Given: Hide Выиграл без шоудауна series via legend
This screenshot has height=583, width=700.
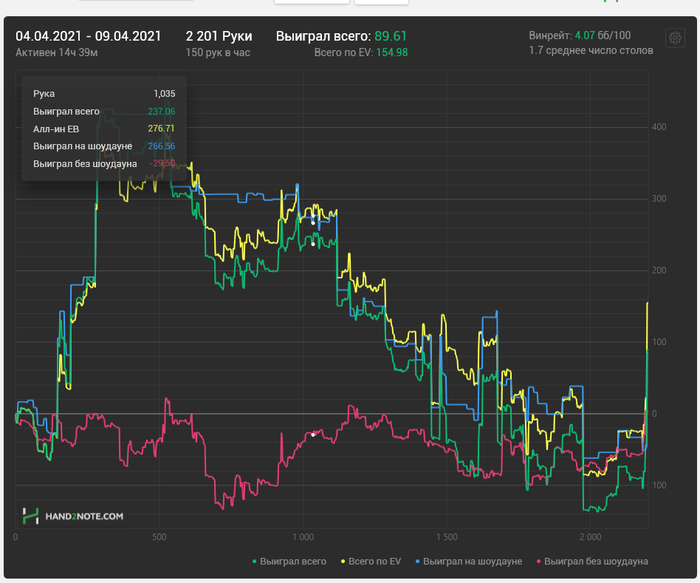Looking at the screenshot, I should (596, 562).
